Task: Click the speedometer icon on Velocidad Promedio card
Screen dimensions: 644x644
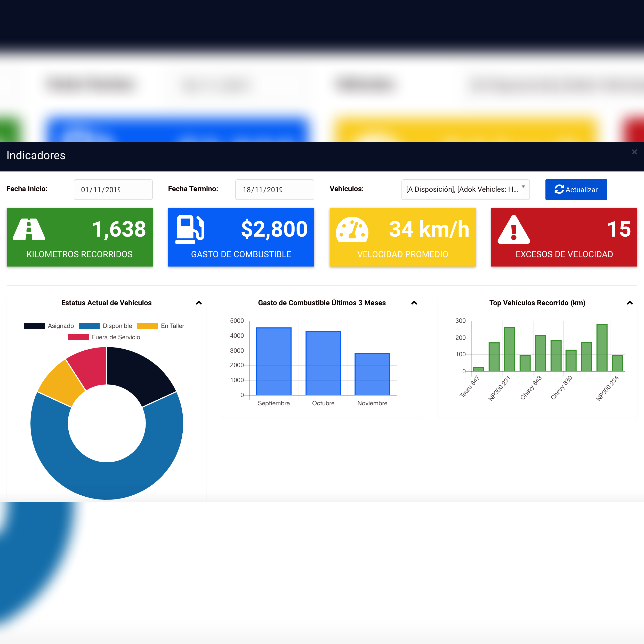Action: (x=352, y=229)
